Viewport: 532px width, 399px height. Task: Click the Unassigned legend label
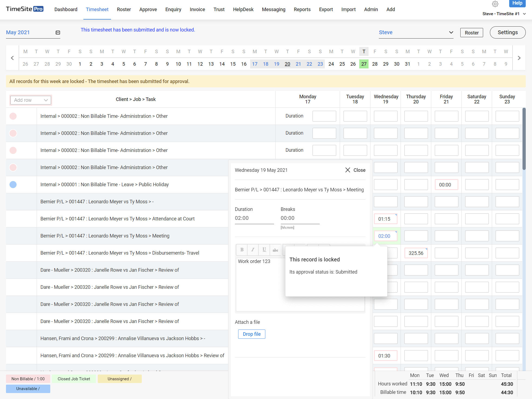coord(119,379)
